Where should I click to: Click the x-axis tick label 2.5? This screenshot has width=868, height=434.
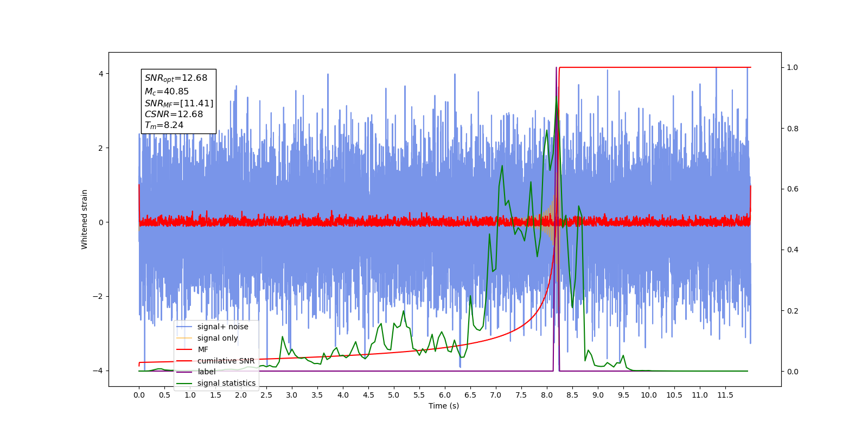266,395
